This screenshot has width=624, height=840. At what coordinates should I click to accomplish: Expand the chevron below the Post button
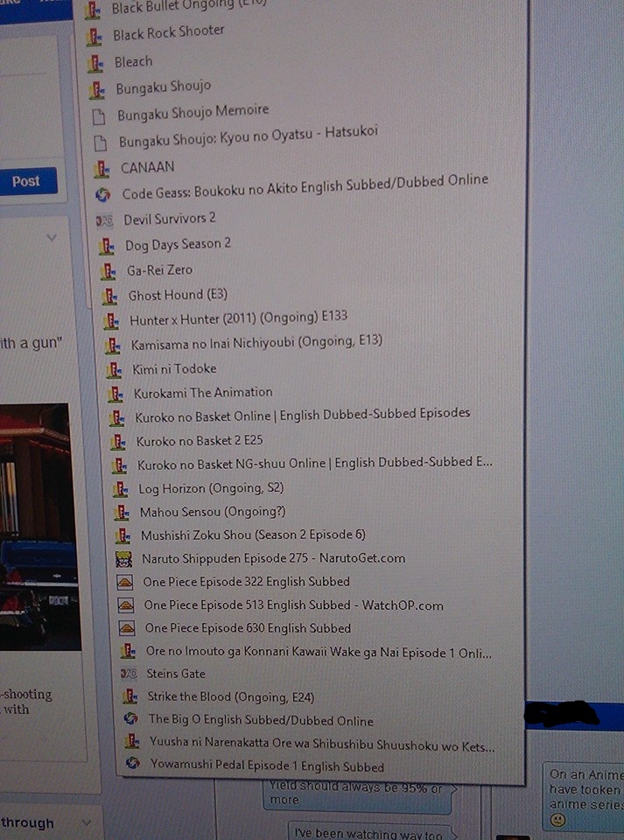click(52, 237)
